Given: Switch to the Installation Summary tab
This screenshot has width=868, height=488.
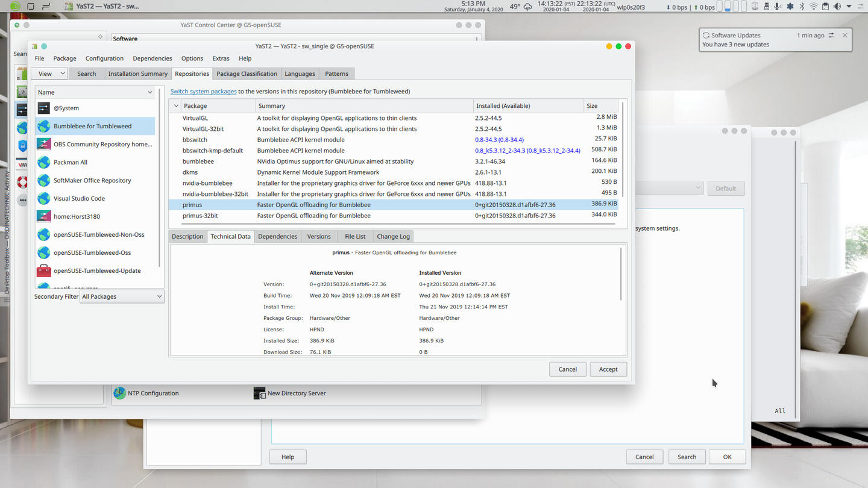Looking at the screenshot, I should click(x=137, y=74).
